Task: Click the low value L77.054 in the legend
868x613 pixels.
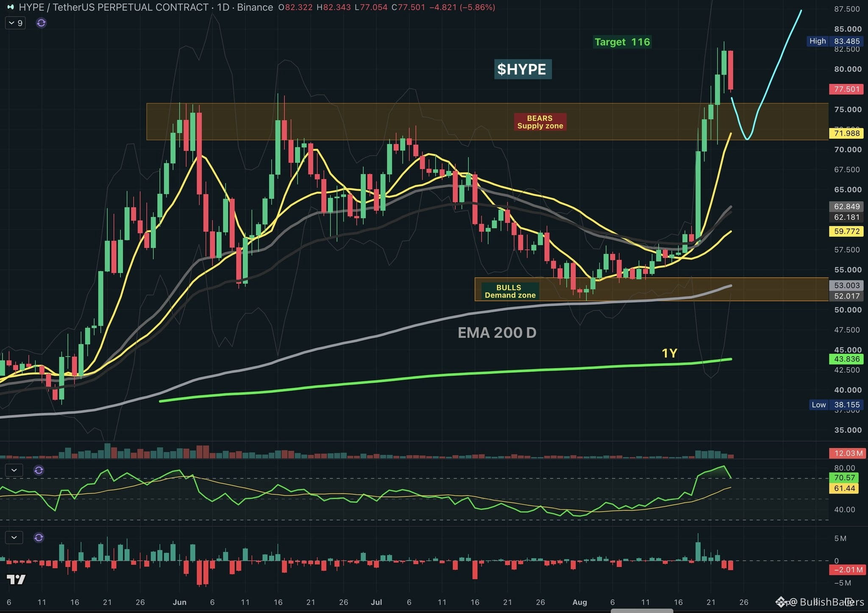Action: [371, 7]
